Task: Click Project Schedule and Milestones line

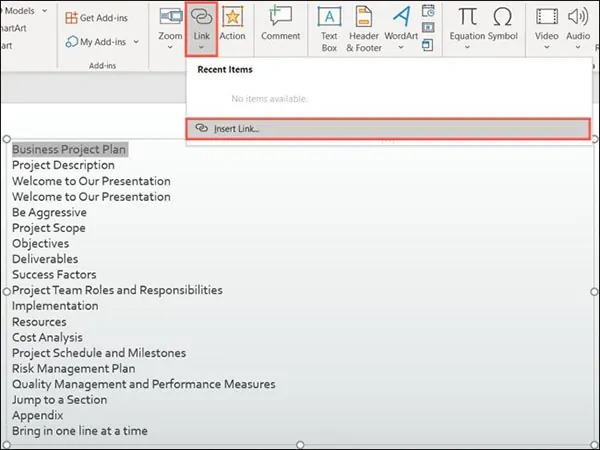Action: click(x=99, y=353)
